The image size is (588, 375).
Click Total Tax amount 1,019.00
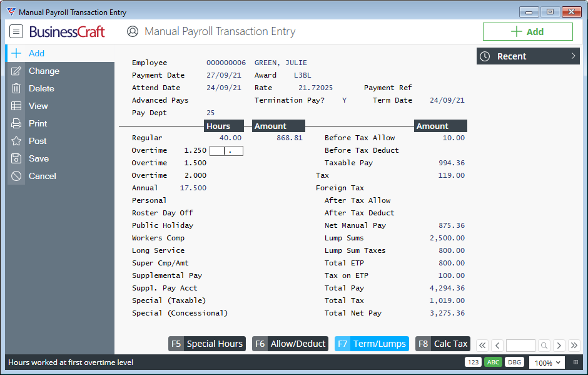(x=447, y=301)
